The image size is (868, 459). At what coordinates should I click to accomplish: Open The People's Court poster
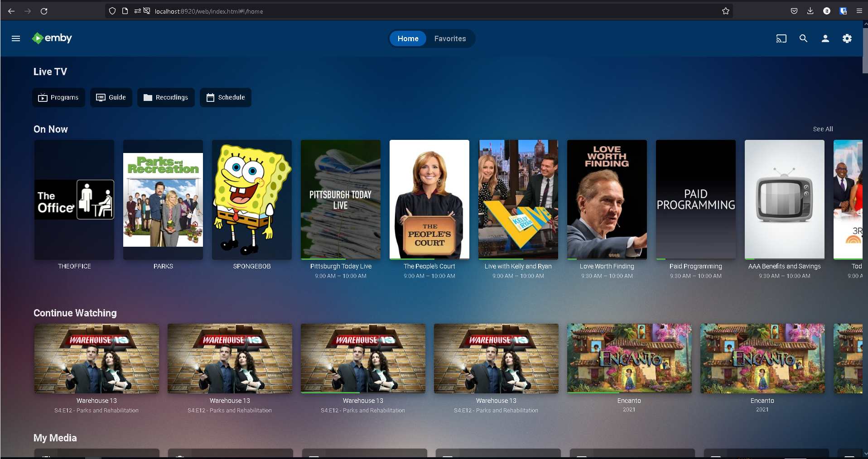[429, 200]
